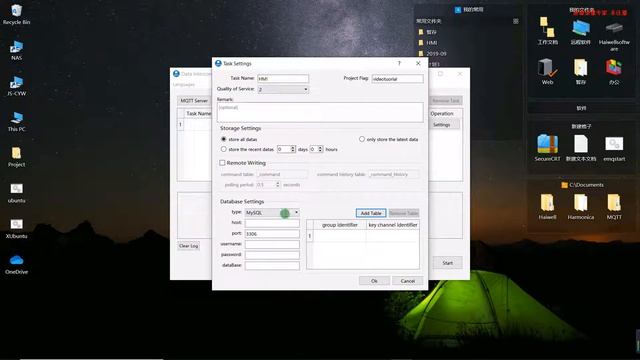Click the group identifier cell in row 1

340,236
